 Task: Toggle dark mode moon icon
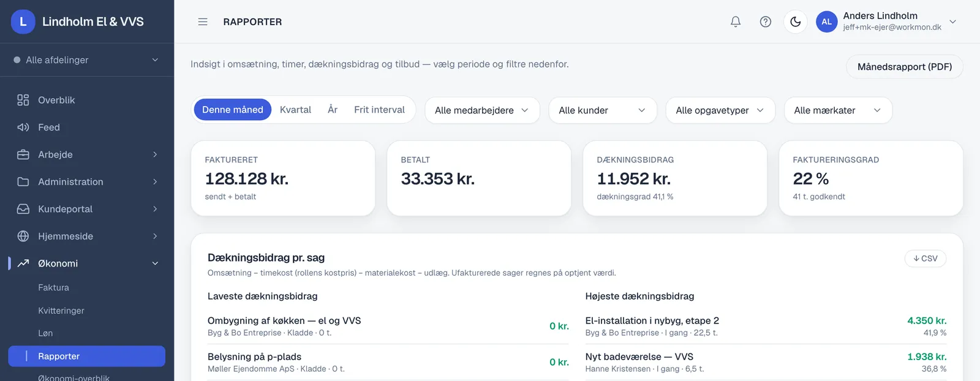tap(796, 22)
